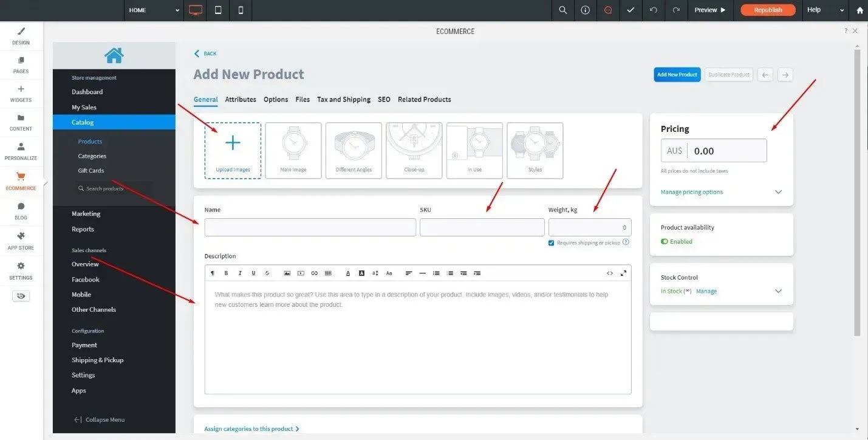This screenshot has width=868, height=440.
Task: Open Assign categories to this product link
Action: click(251, 429)
